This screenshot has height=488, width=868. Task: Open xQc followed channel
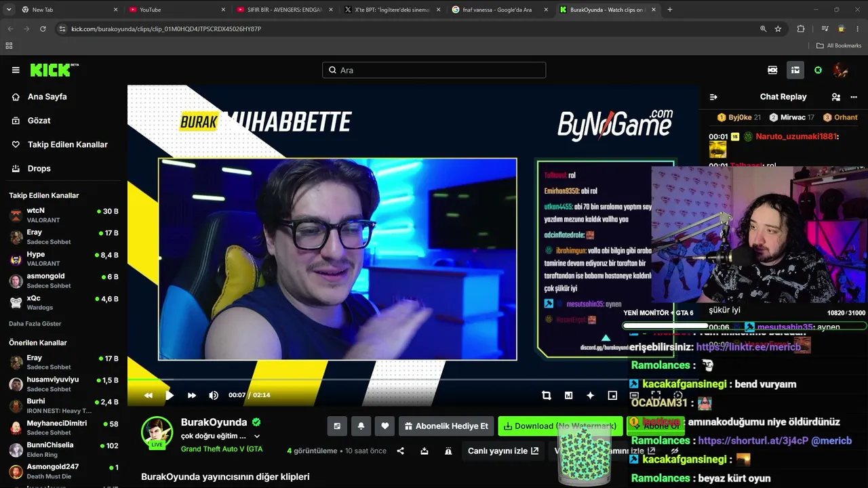[x=64, y=302]
